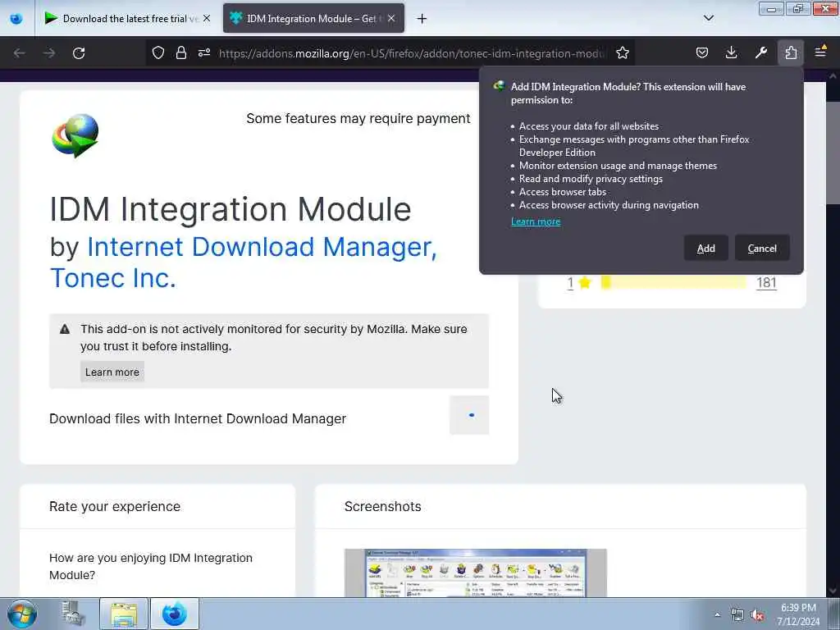Open the wrench developer tools icon
This screenshot has width=840, height=630.
pyautogui.click(x=760, y=52)
